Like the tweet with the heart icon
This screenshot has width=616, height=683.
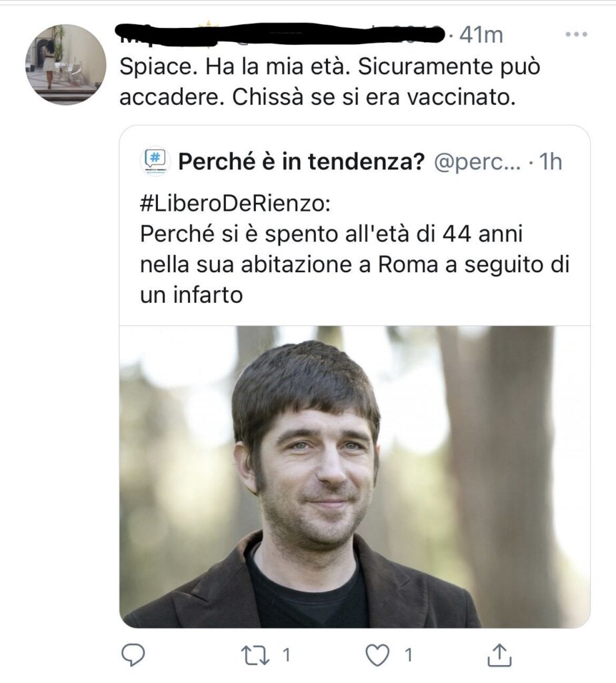pyautogui.click(x=379, y=655)
